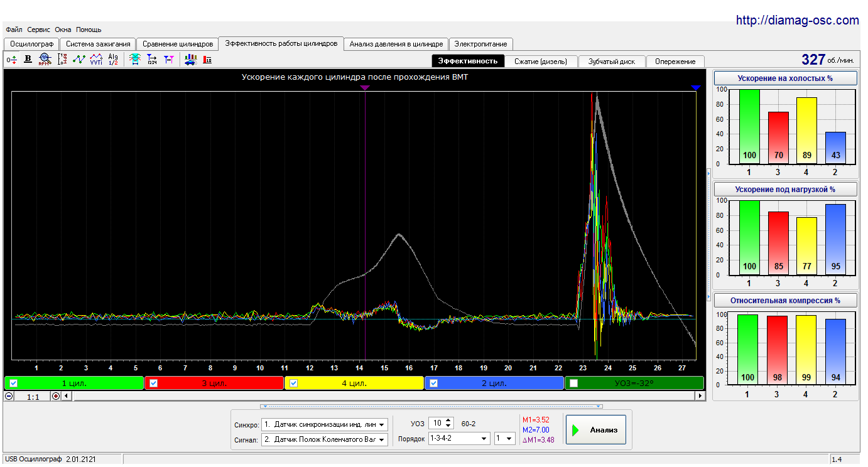Click the Относительная компрессия % header

786,300
